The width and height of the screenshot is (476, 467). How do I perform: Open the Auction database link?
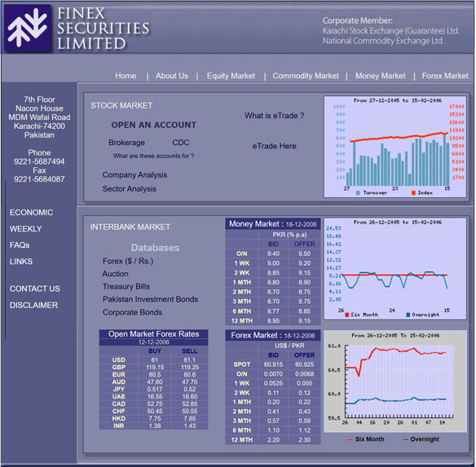click(116, 274)
